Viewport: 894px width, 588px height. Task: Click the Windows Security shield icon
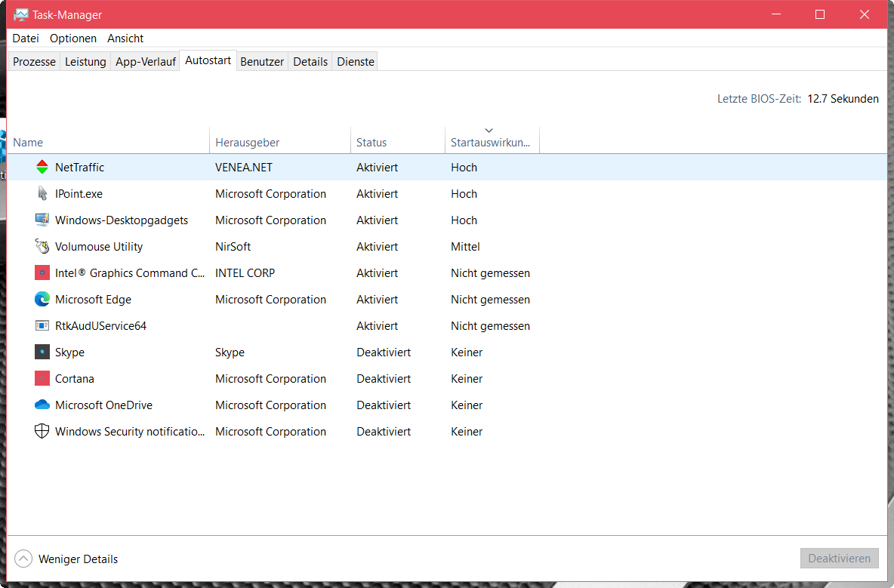[x=42, y=431]
